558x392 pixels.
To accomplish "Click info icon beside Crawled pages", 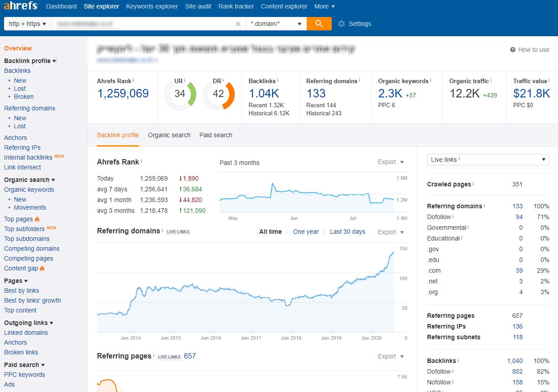I will coord(473,184).
